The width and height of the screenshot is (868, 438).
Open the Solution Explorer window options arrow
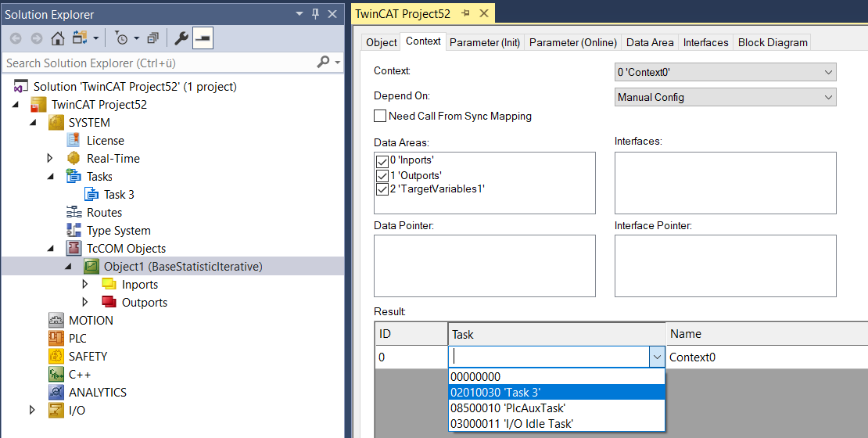point(299,14)
